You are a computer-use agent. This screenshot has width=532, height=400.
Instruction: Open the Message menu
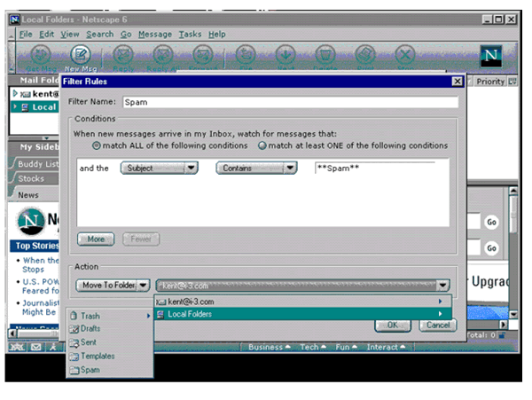pyautogui.click(x=155, y=35)
